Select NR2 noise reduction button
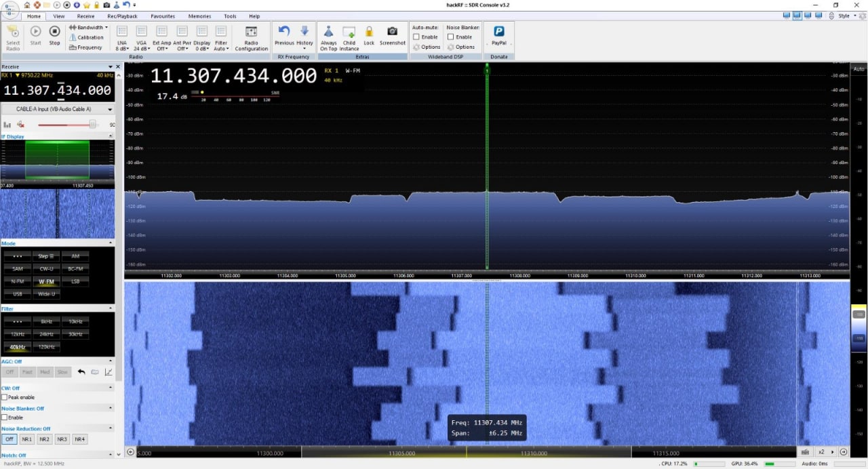 point(45,439)
